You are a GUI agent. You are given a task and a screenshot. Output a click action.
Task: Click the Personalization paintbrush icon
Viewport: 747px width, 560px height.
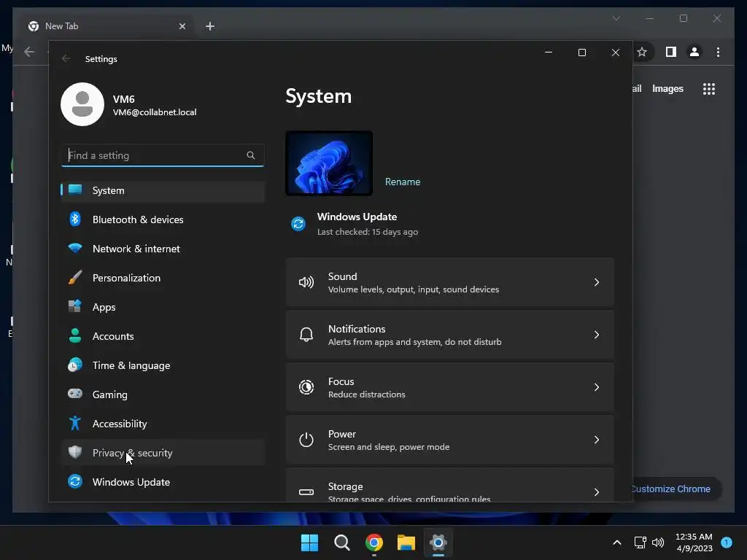click(x=75, y=277)
